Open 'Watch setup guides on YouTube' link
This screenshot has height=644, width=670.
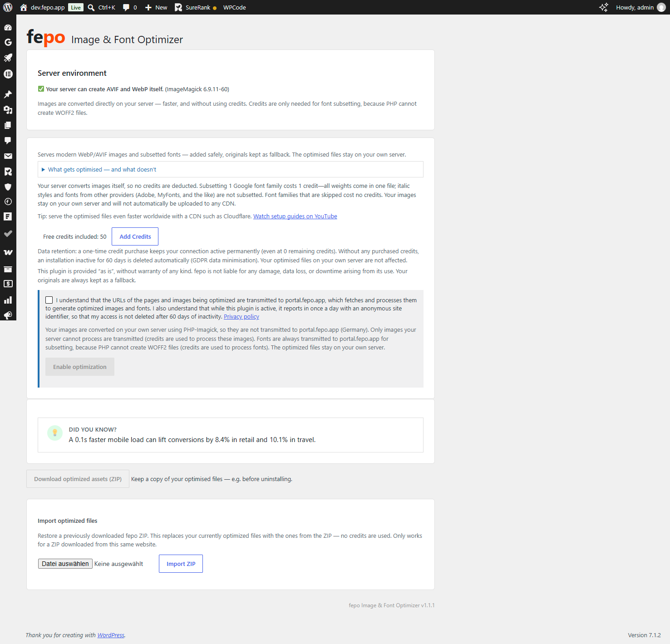point(295,216)
